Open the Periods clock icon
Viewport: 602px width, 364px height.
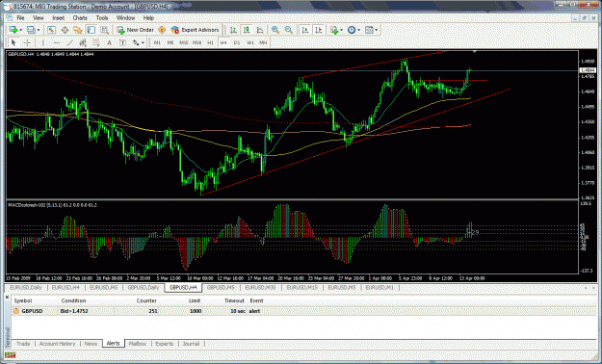click(x=352, y=30)
